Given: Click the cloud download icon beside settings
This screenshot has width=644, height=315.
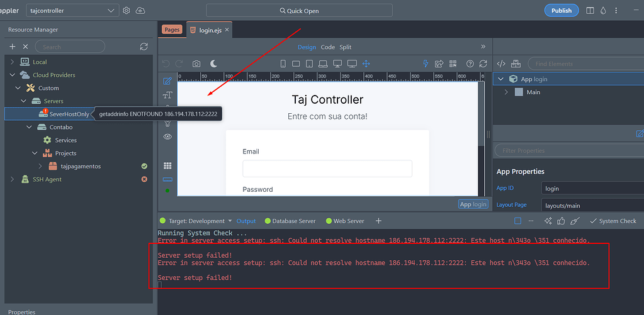Looking at the screenshot, I should click(x=140, y=11).
